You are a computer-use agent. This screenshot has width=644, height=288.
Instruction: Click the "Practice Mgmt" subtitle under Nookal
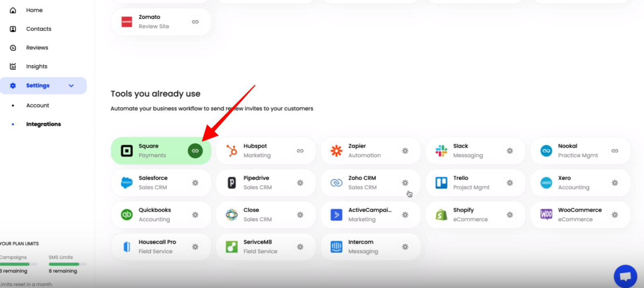point(578,155)
